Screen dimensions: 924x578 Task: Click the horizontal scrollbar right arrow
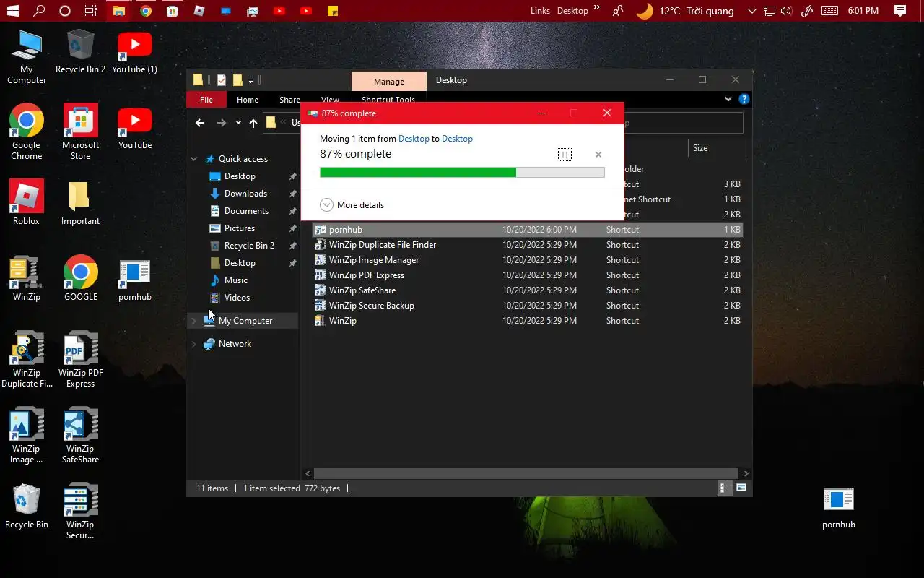746,474
